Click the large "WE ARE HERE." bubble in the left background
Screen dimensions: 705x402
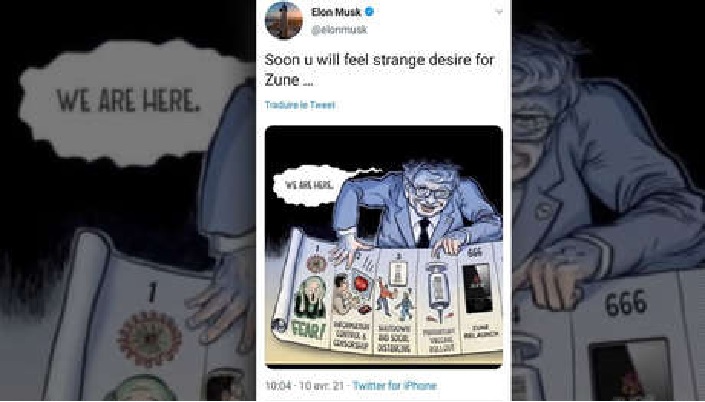point(130,101)
